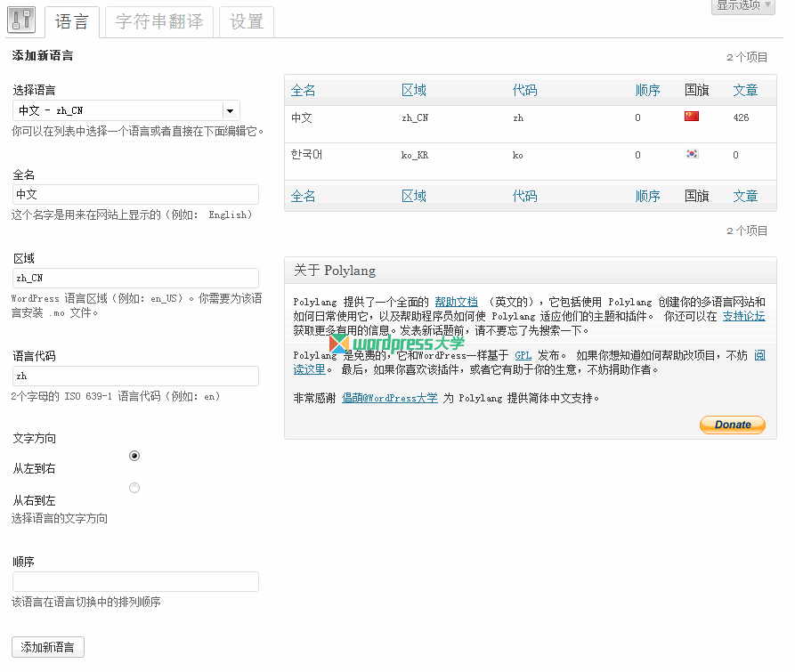Click the GPL license link
This screenshot has width=795, height=672.
(523, 354)
